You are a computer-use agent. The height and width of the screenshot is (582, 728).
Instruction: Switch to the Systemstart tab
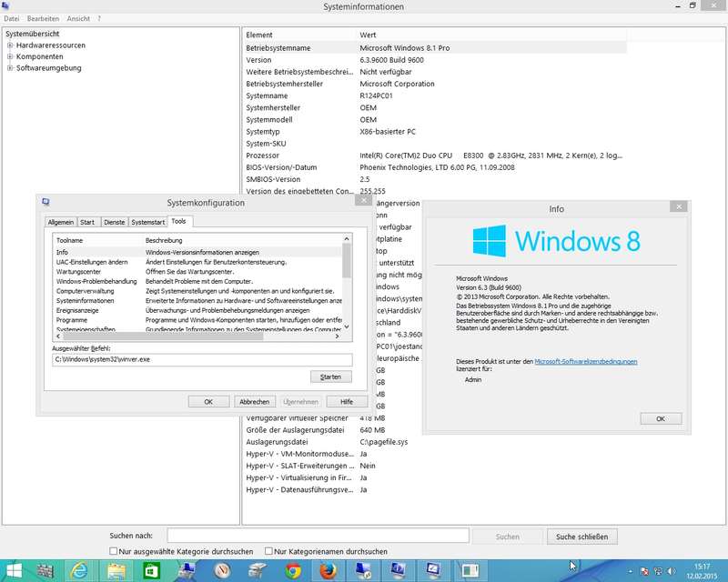147,222
